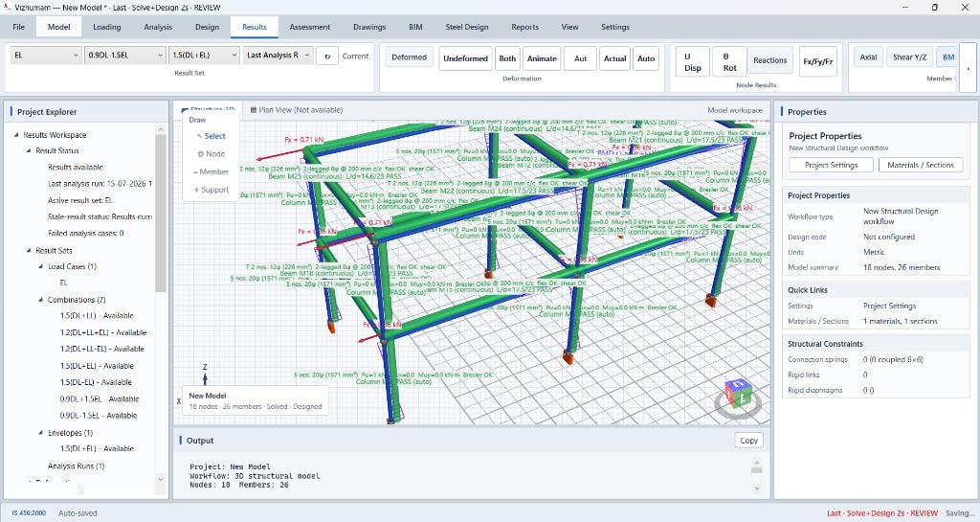Screen dimensions: 980x522
Task: Click the Aut deformation scale button
Action: [581, 58]
